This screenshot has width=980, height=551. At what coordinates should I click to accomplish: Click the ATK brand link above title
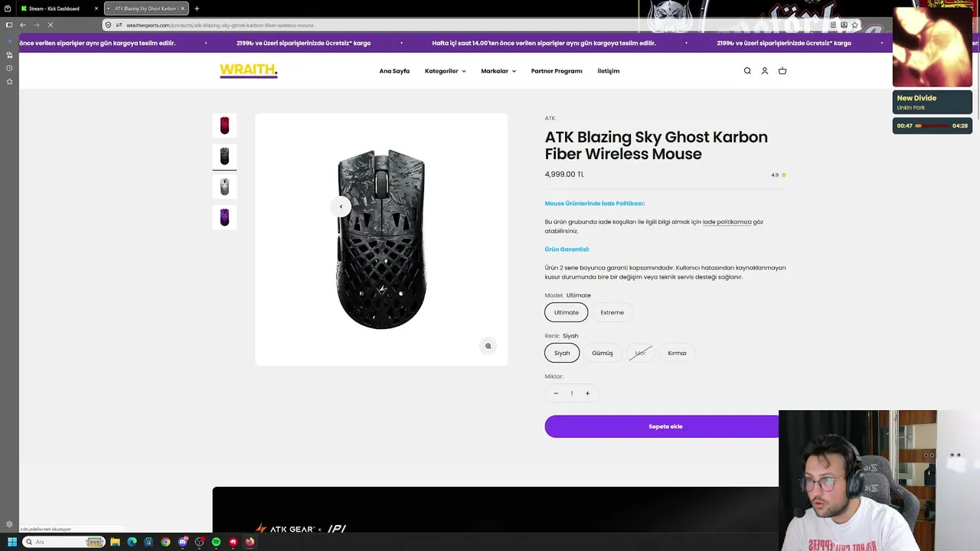550,119
